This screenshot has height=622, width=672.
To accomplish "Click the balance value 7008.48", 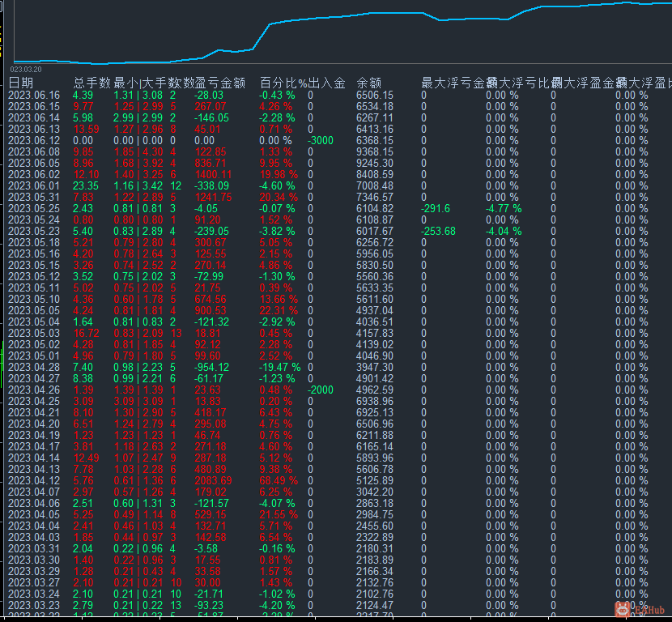I will coord(375,185).
